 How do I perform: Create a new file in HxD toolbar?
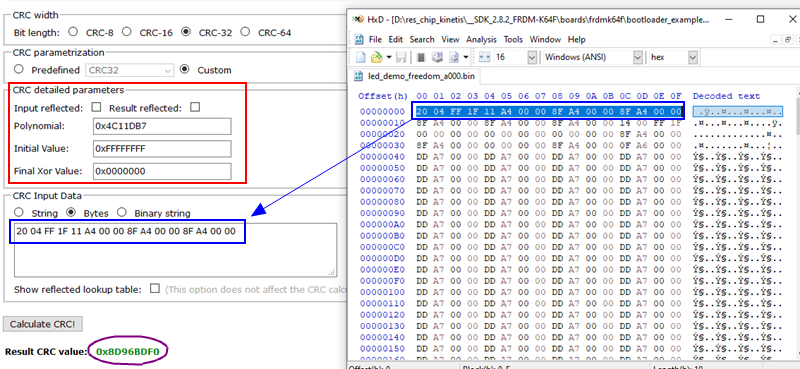(x=360, y=57)
